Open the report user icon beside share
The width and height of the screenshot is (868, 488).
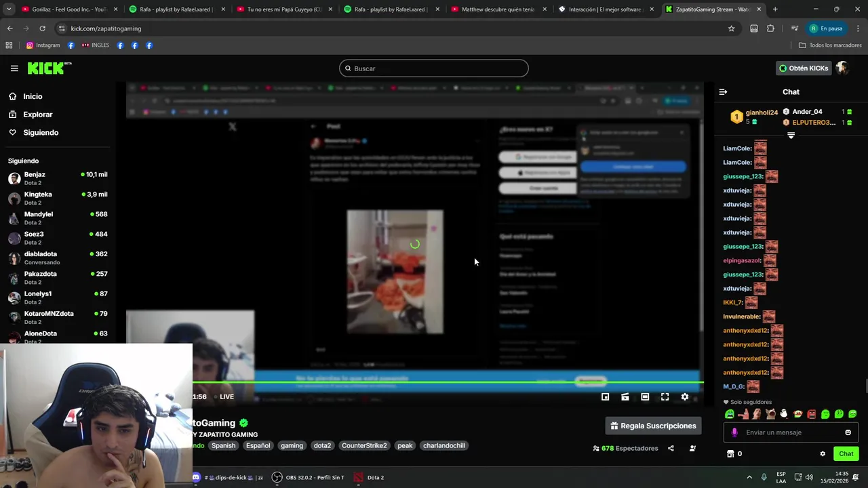coord(692,448)
